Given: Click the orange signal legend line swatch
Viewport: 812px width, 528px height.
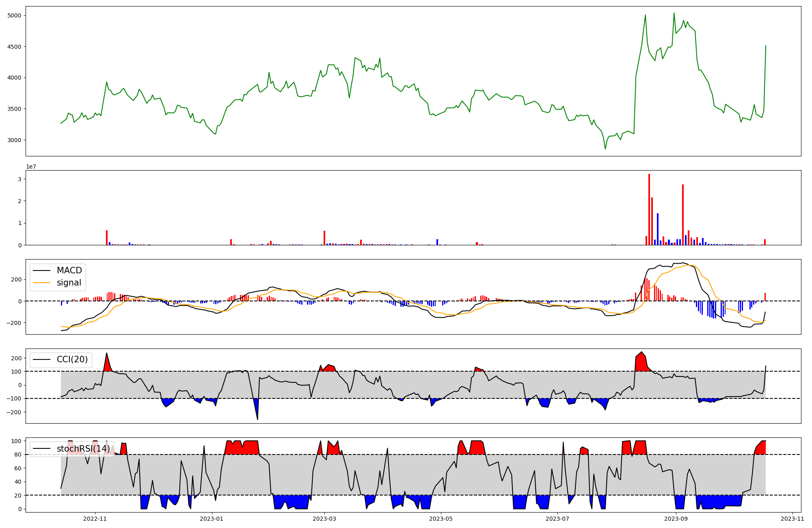Looking at the screenshot, I should click(x=41, y=283).
